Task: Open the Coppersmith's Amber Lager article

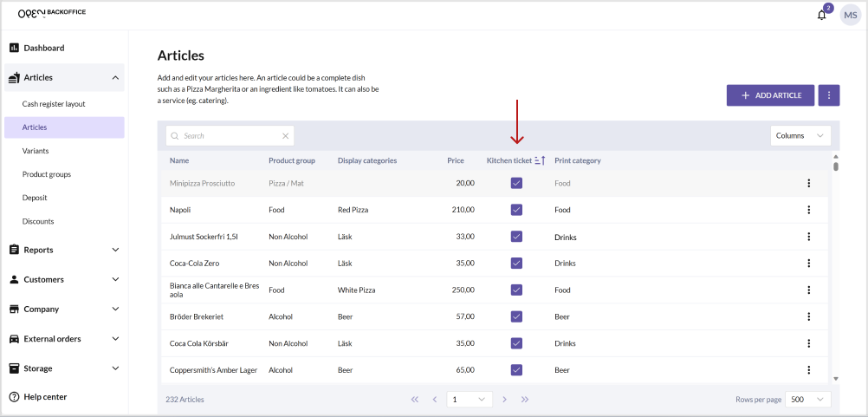Action: 213,370
